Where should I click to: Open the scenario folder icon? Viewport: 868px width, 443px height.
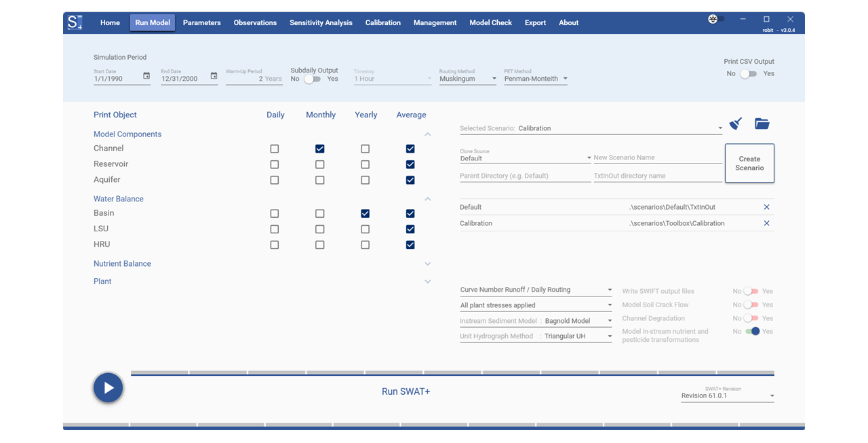click(762, 124)
